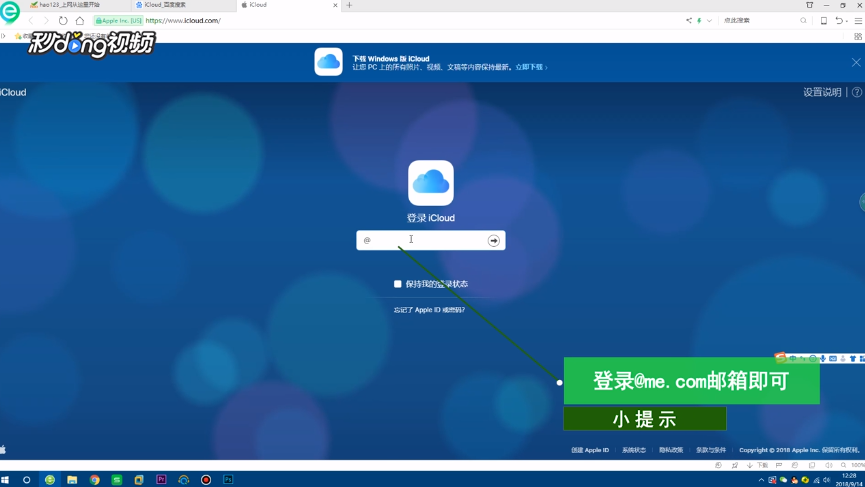Open 设置说明 setup instructions

point(822,92)
